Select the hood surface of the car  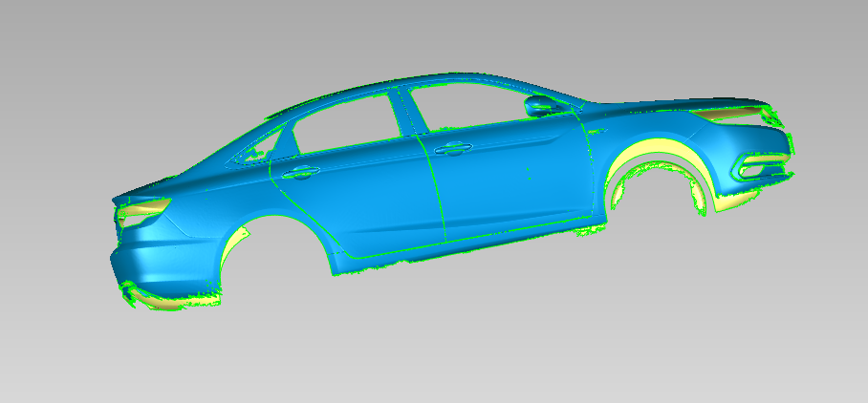pyautogui.click(x=669, y=103)
